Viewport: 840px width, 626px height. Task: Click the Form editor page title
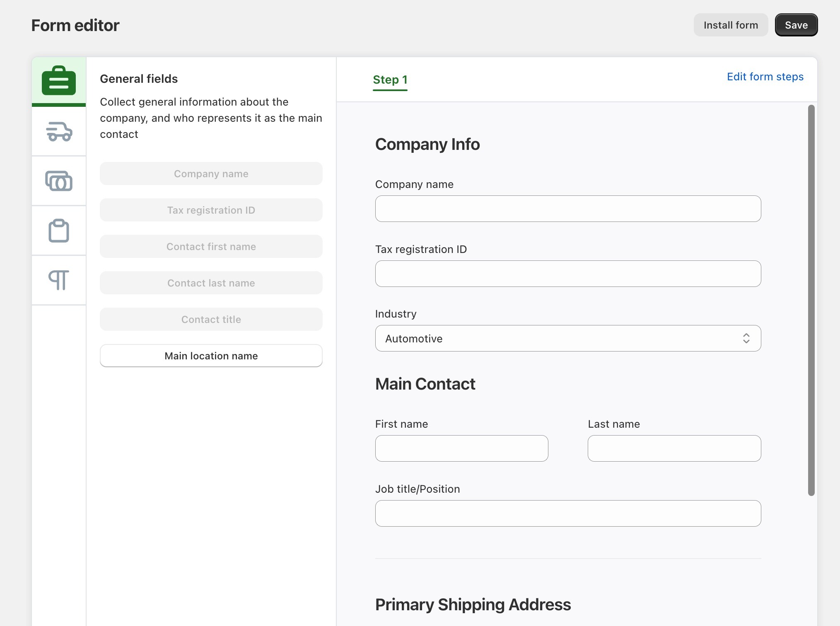point(75,25)
